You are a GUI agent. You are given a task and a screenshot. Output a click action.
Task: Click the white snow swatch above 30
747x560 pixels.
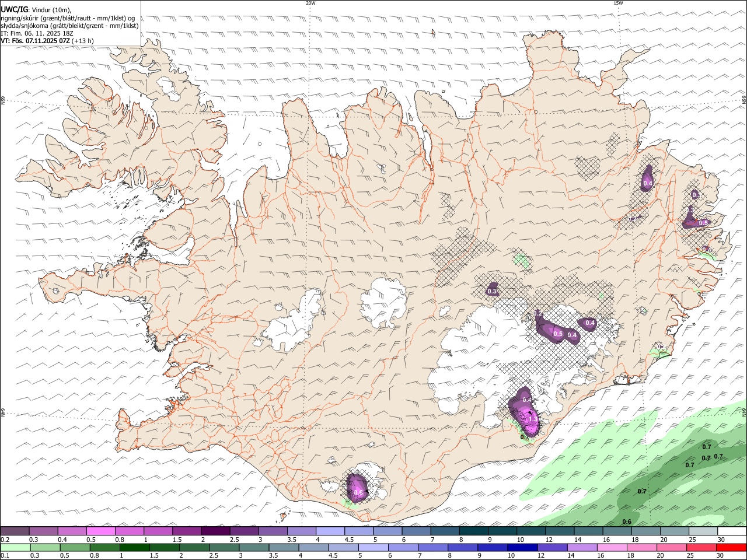[x=732, y=531]
